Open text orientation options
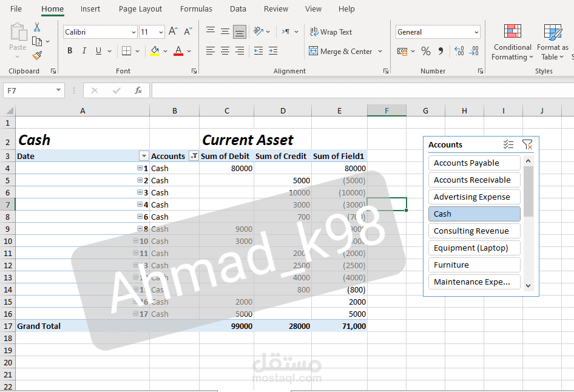The height and width of the screenshot is (392, 574). pyautogui.click(x=262, y=32)
